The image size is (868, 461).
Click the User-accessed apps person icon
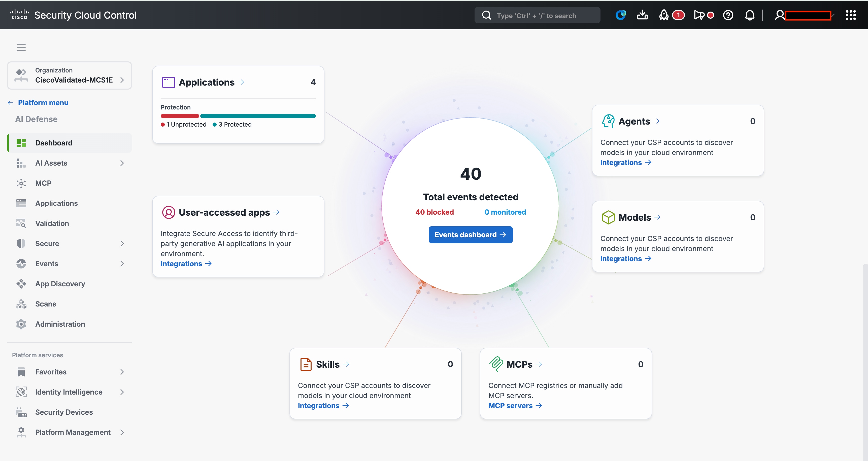tap(169, 212)
